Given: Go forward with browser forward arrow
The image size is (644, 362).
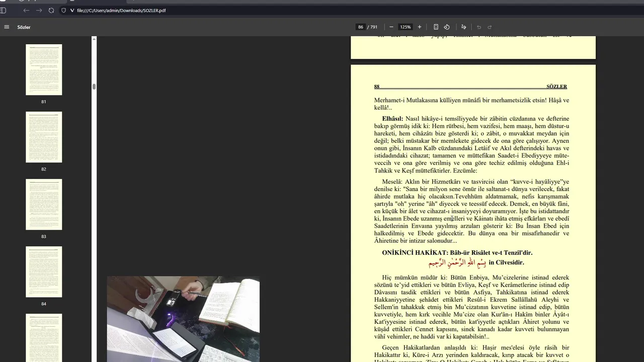Looking at the screenshot, I should 39,10.
